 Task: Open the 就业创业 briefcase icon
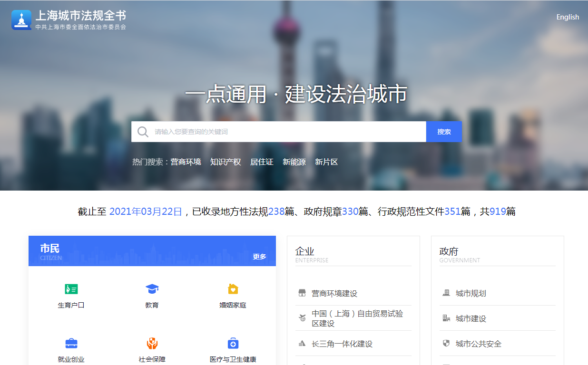coord(71,343)
